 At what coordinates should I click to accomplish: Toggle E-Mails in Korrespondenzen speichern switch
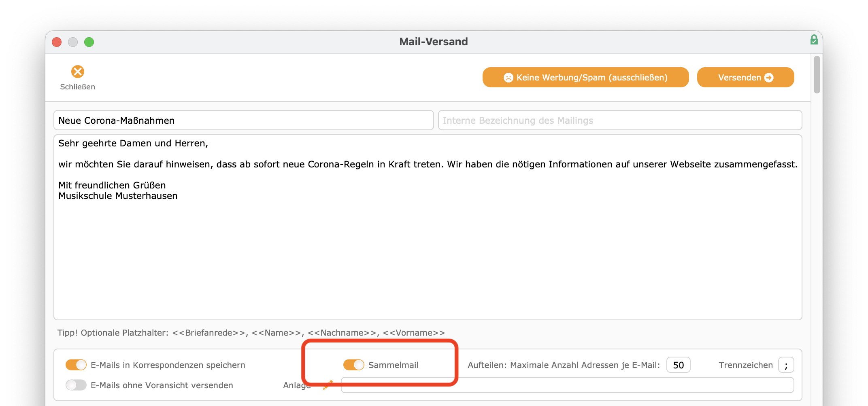pos(76,365)
